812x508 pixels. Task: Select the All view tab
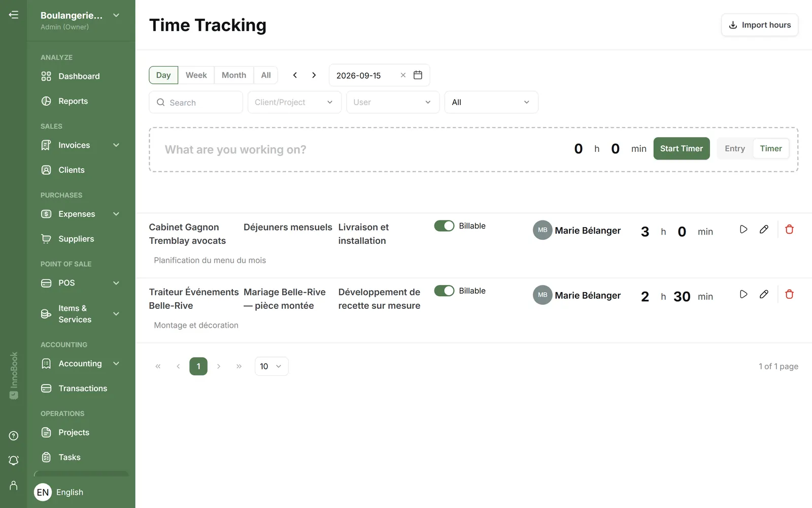266,75
